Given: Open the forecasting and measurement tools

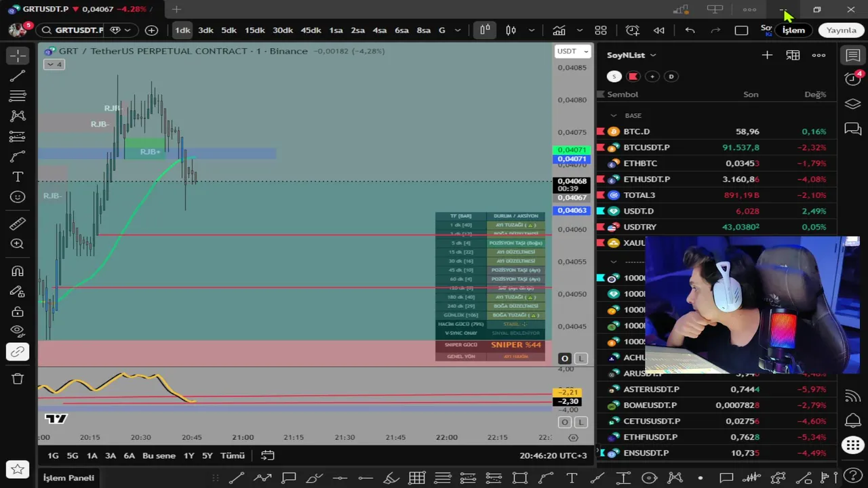Looking at the screenshot, I should tap(18, 136).
